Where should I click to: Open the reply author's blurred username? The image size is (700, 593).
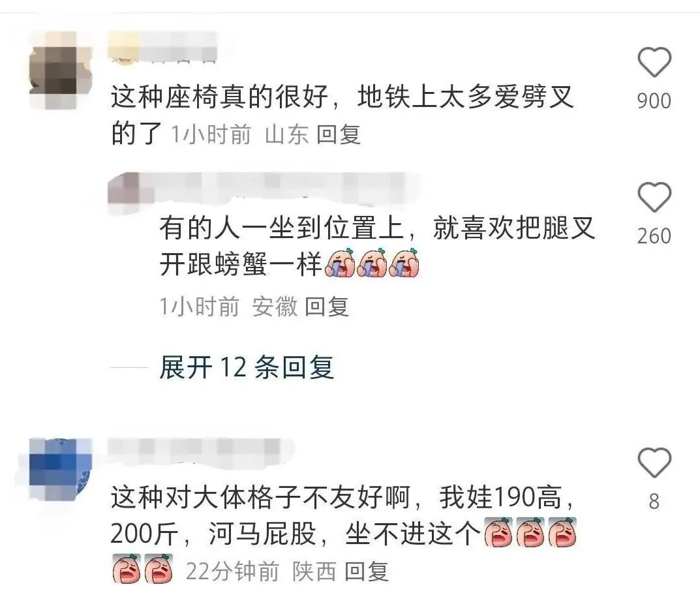264,187
